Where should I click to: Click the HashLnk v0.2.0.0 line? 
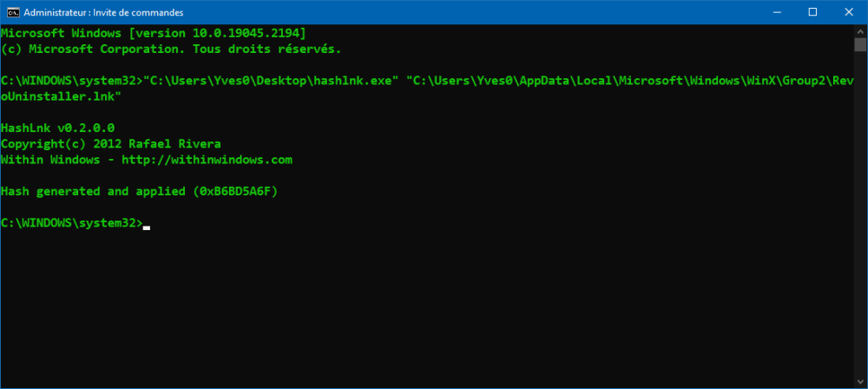tap(57, 128)
